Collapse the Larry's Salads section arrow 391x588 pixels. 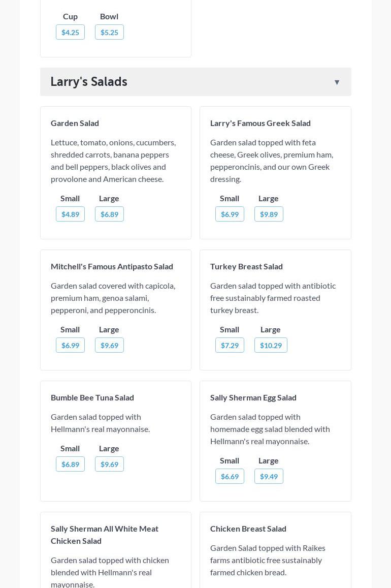[x=337, y=82]
